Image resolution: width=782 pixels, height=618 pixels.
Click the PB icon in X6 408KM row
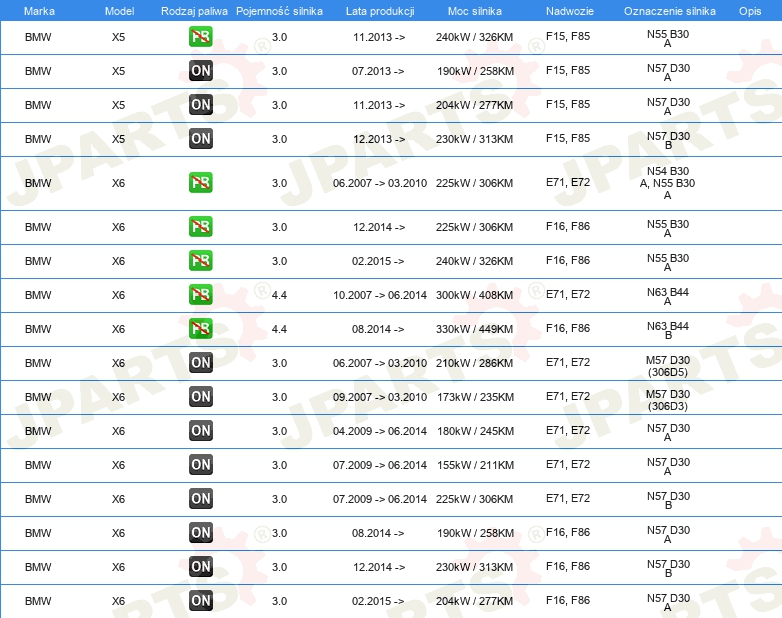200,294
